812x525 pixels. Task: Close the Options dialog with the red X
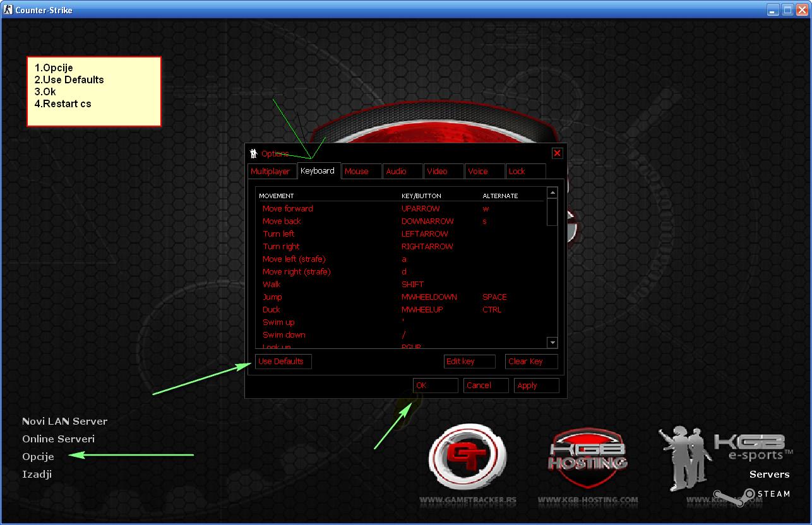point(557,153)
